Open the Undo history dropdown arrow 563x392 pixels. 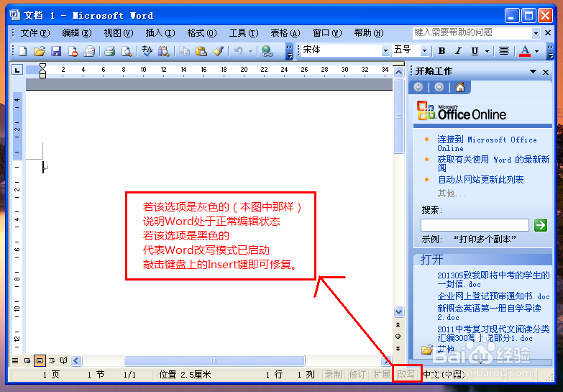(x=251, y=51)
